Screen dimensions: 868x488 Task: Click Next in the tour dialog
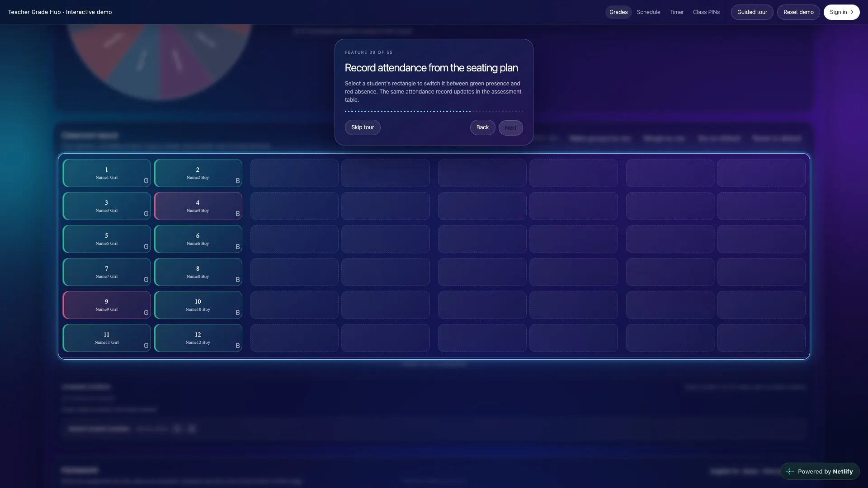click(510, 128)
